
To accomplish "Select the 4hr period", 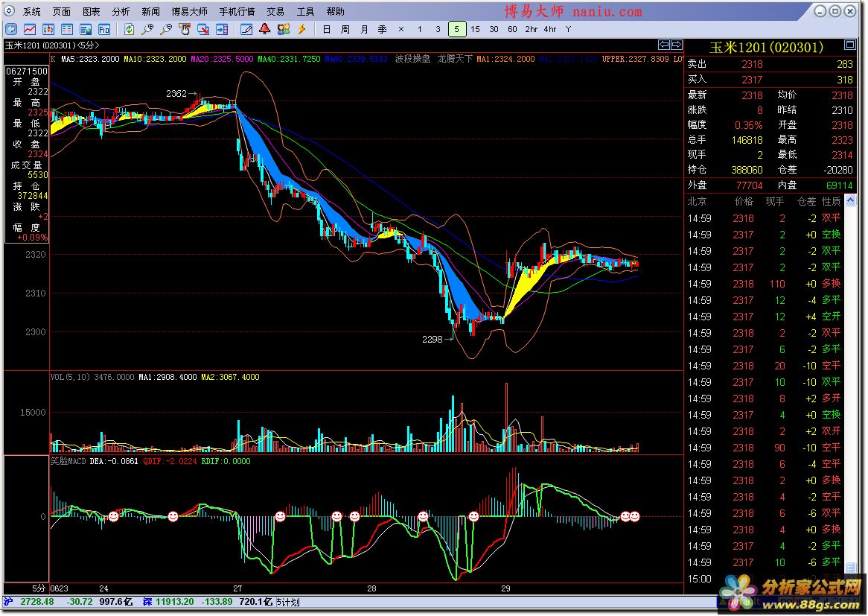I will (x=549, y=29).
